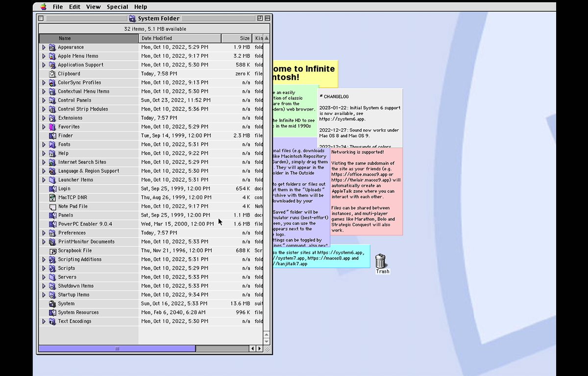Select the Finder file icon
The width and height of the screenshot is (588, 376).
52,136
